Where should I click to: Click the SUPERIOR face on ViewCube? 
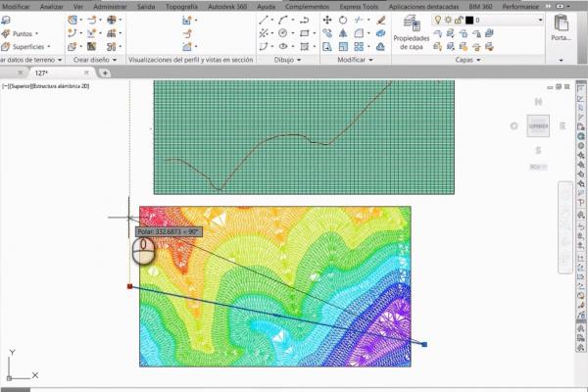click(538, 125)
